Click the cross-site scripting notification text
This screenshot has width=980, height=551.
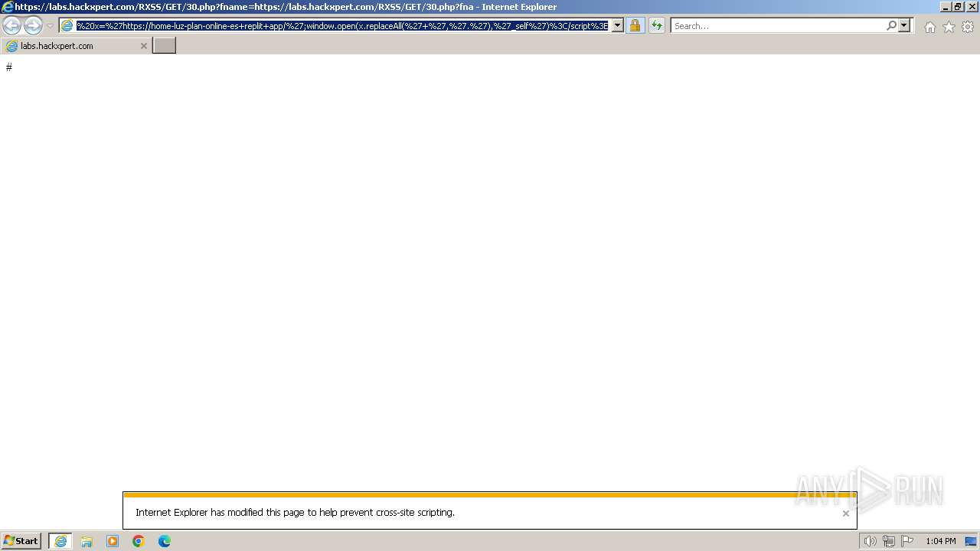(295, 513)
